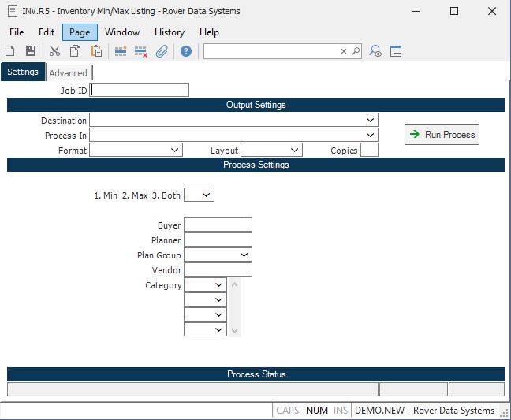
Task: Switch to the Advanced tab
Action: tap(69, 73)
